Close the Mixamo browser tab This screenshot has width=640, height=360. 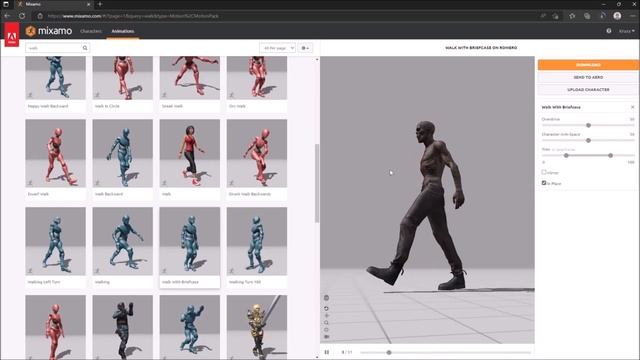[x=89, y=4]
